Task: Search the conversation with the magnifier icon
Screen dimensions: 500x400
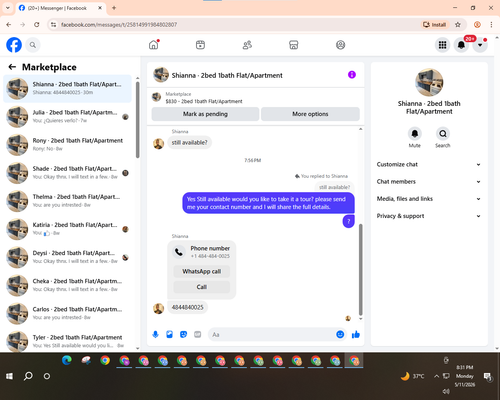Action: [x=443, y=134]
